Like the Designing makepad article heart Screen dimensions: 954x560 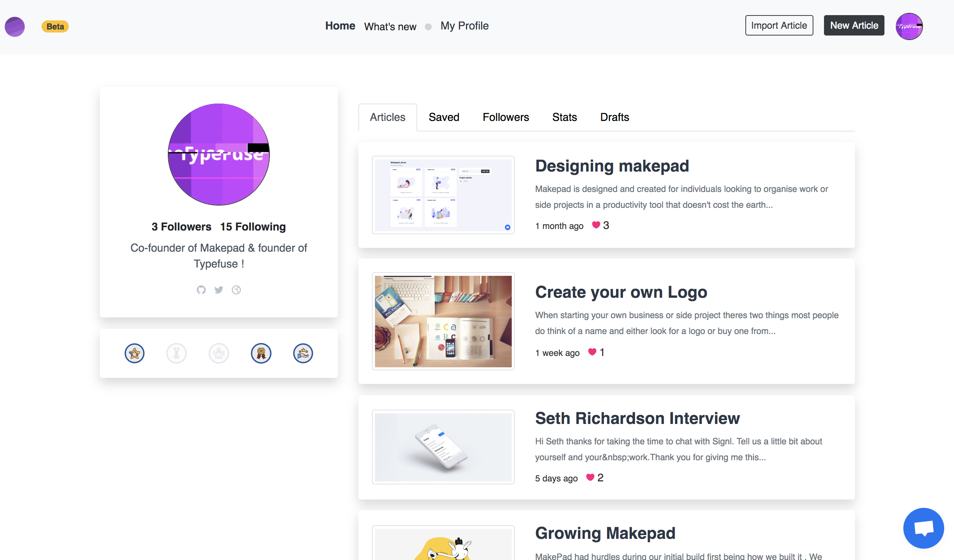coord(596,225)
